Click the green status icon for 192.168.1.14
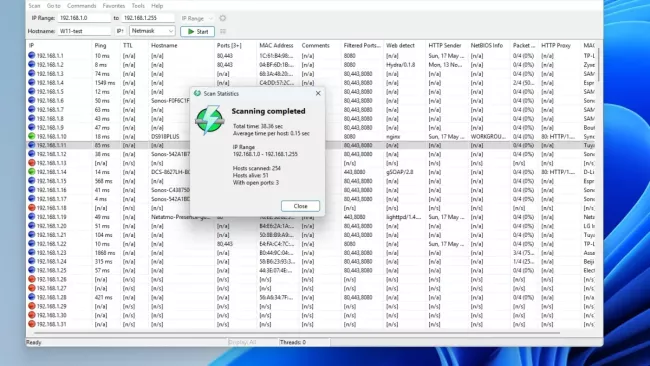This screenshot has width=650, height=366. pyautogui.click(x=32, y=172)
